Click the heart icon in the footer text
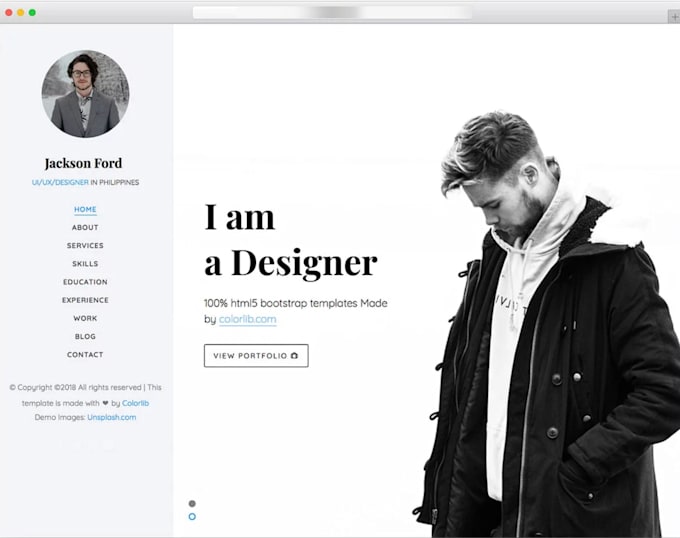The width and height of the screenshot is (680, 538). [x=105, y=403]
